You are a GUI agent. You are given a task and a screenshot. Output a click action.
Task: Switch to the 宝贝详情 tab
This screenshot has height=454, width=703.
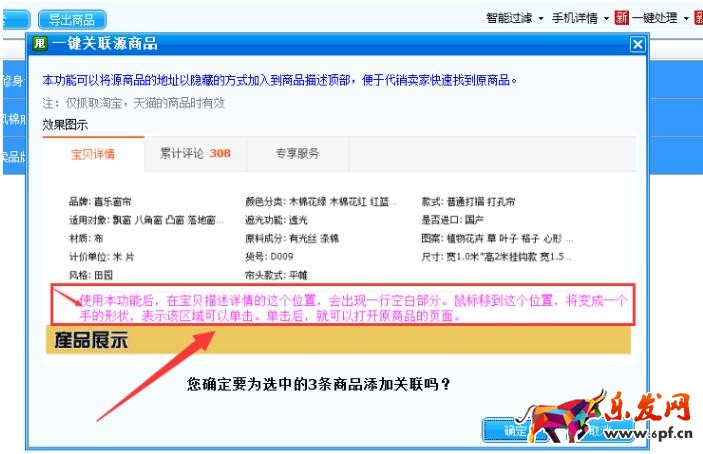tap(93, 154)
